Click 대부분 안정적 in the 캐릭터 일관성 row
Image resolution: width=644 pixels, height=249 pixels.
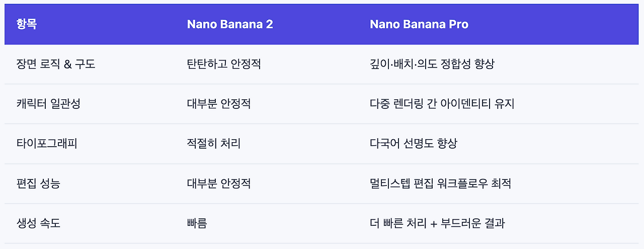coord(218,104)
